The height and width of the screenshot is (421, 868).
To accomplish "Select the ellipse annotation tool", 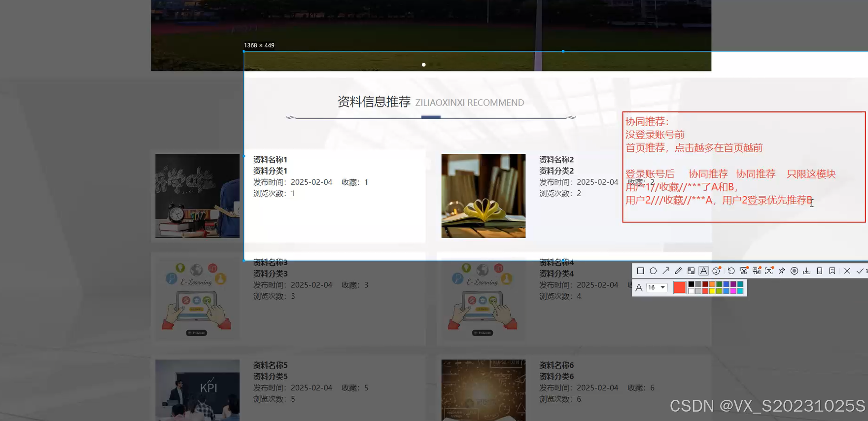I will click(x=653, y=271).
